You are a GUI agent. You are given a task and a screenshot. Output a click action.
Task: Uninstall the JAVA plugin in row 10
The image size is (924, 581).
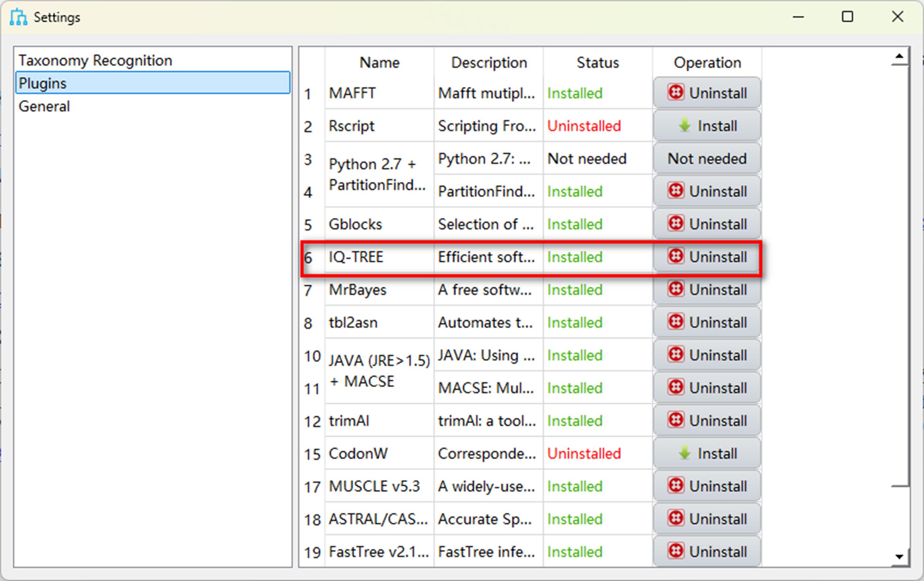(707, 355)
